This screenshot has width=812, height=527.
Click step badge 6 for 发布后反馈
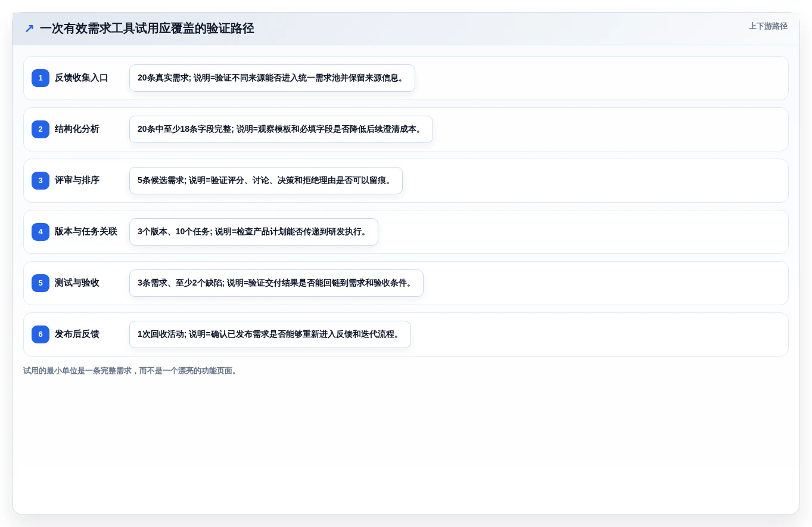tap(41, 334)
